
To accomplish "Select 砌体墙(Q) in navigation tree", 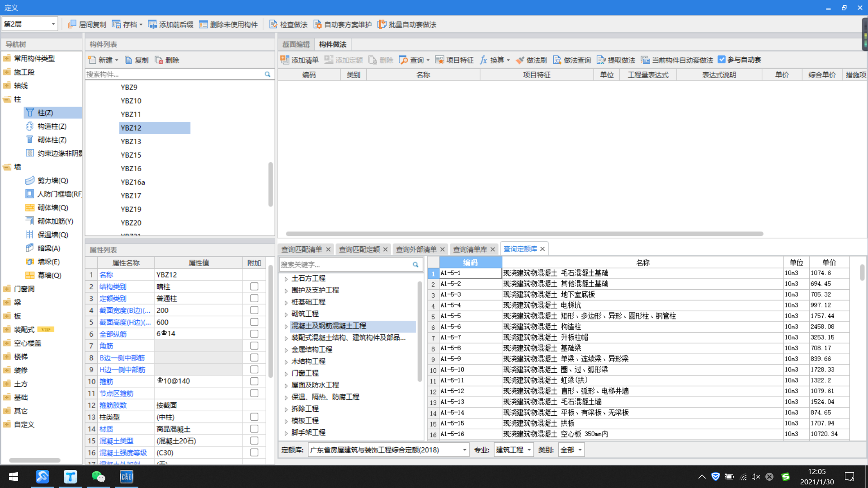I will click(x=53, y=207).
